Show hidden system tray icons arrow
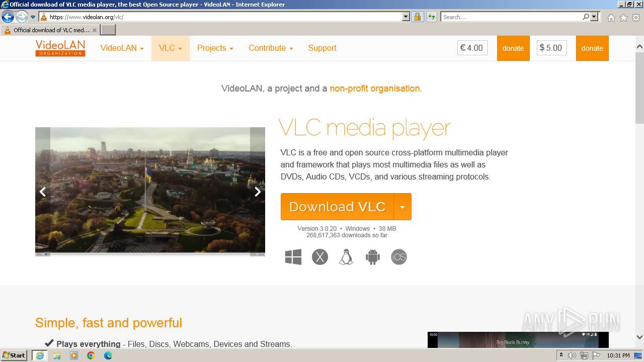The width and height of the screenshot is (644, 362). tap(561, 355)
